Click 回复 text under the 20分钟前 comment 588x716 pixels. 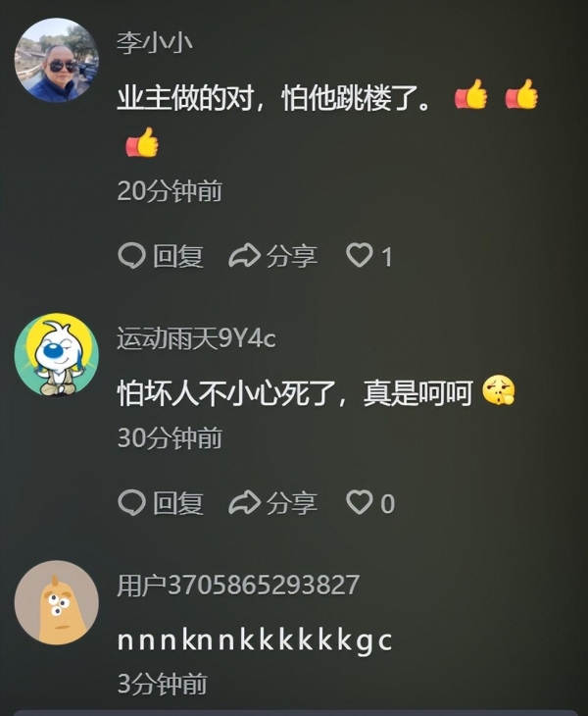[x=178, y=256]
